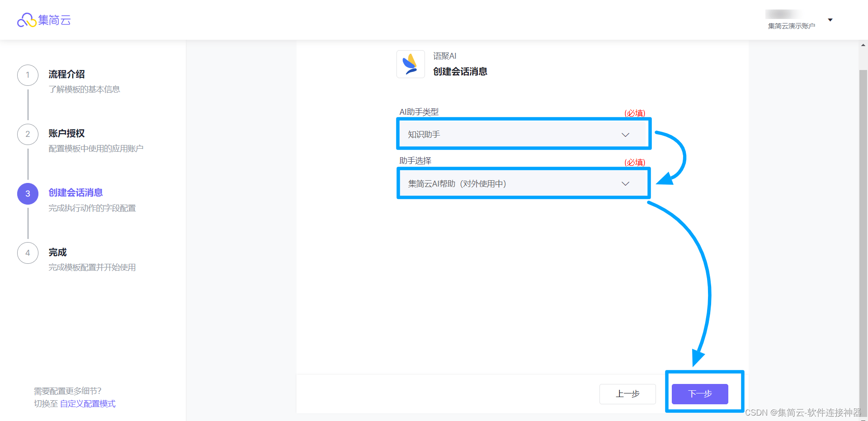The image size is (868, 421).
Task: Click the 助手选择 field label
Action: (415, 161)
